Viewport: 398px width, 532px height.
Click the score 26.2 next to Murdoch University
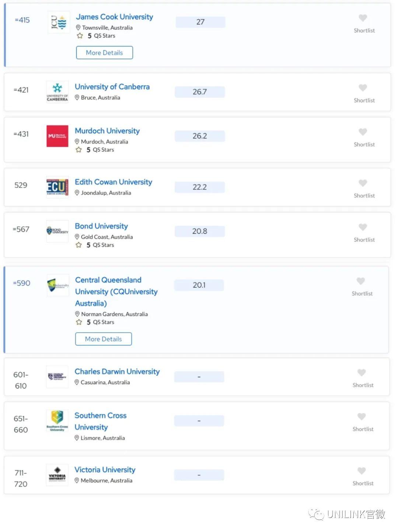199,136
